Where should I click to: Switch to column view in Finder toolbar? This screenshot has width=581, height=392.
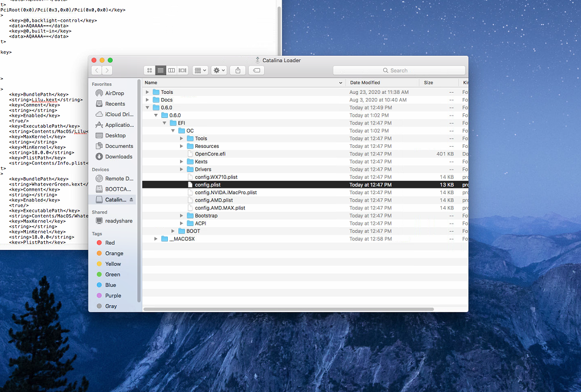(171, 70)
